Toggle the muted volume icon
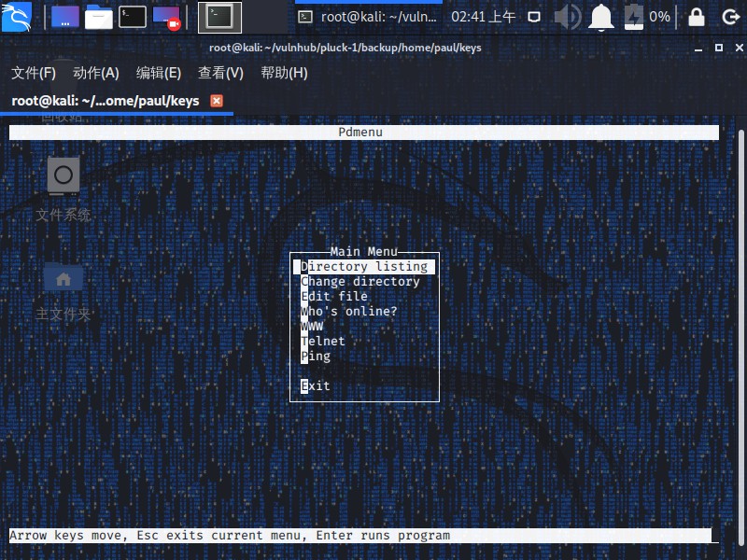747x560 pixels. [568, 17]
